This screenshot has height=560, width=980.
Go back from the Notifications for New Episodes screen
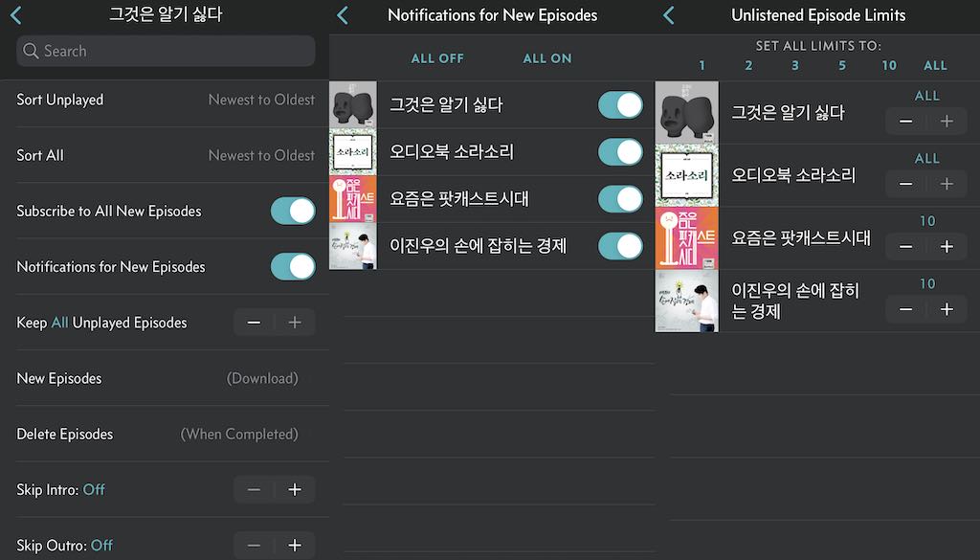[343, 15]
